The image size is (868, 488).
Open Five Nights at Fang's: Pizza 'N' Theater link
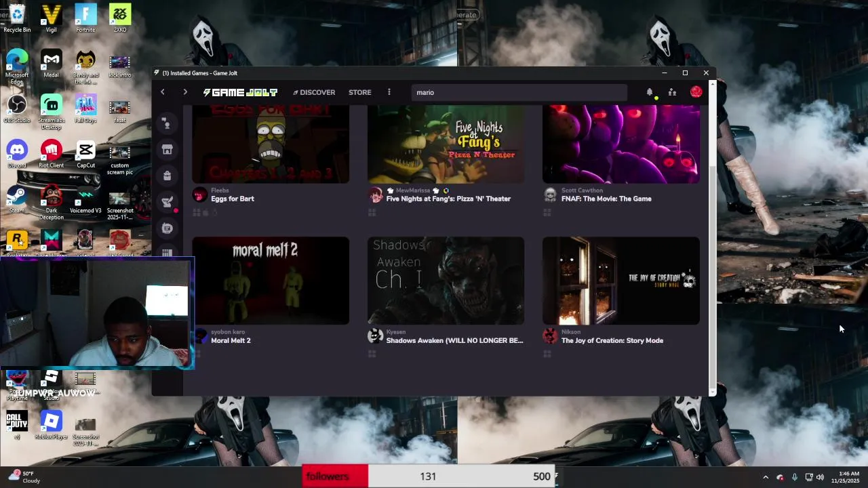pyautogui.click(x=448, y=199)
